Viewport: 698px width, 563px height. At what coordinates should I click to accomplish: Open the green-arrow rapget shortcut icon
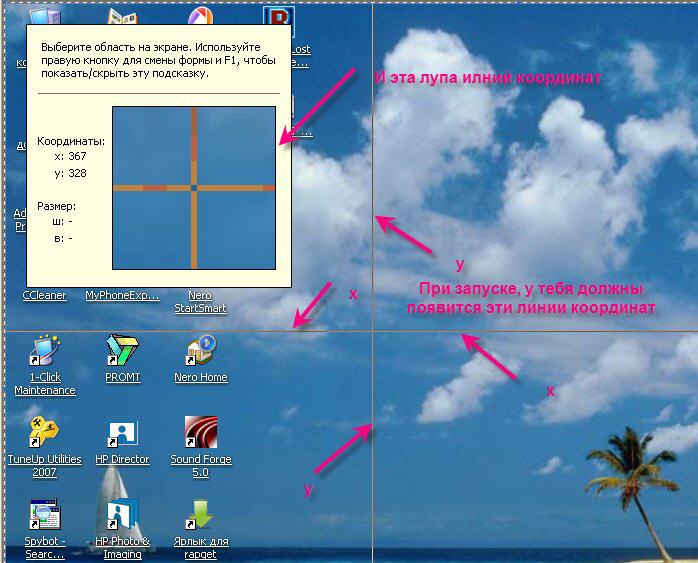tap(200, 515)
